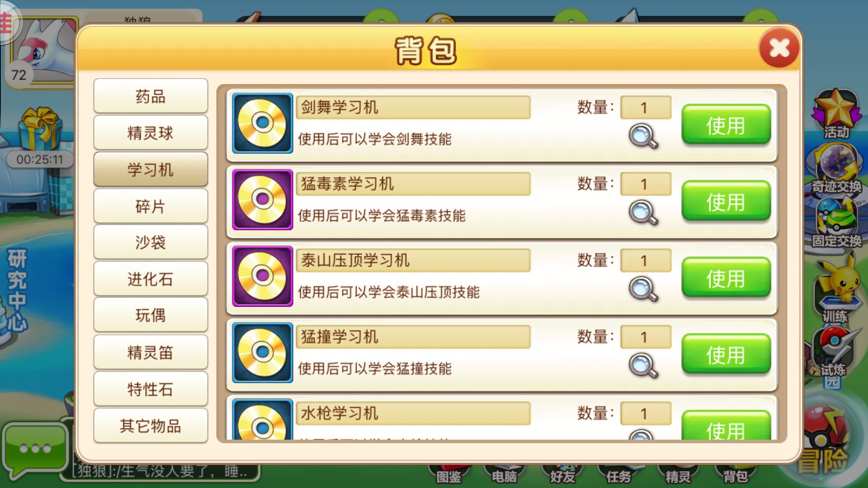The width and height of the screenshot is (868, 488).
Task: Click the 猛撞学习机 disc icon
Action: point(262,352)
